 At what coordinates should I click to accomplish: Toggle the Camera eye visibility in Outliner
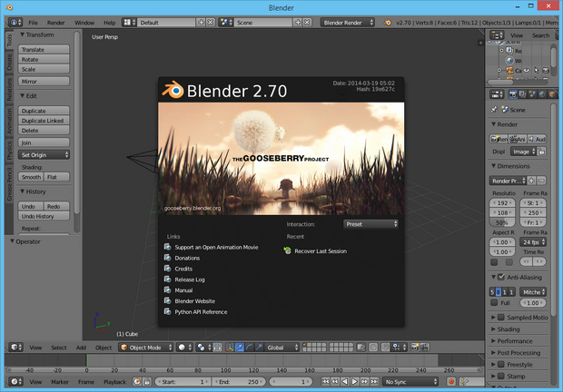tap(527, 70)
